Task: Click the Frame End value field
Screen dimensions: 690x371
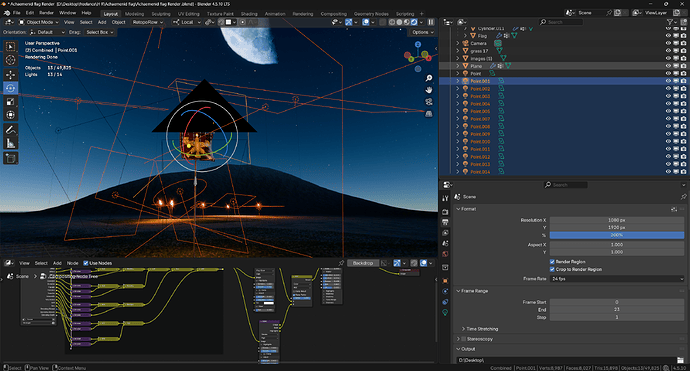Action: coord(617,309)
